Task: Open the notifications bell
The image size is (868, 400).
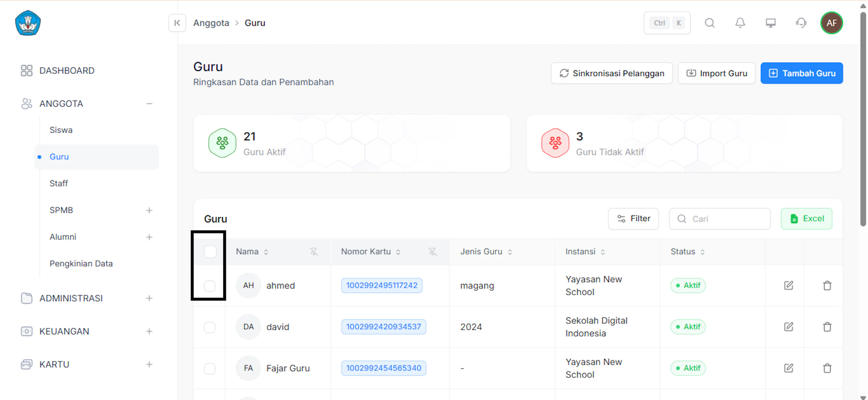Action: (740, 23)
